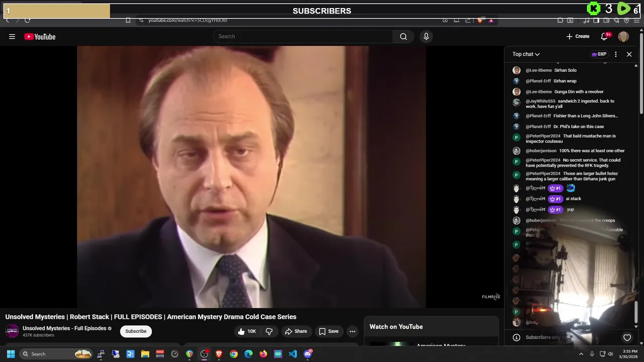Open the media control music-note icon
This screenshot has width=644, height=362.
coord(586,20)
